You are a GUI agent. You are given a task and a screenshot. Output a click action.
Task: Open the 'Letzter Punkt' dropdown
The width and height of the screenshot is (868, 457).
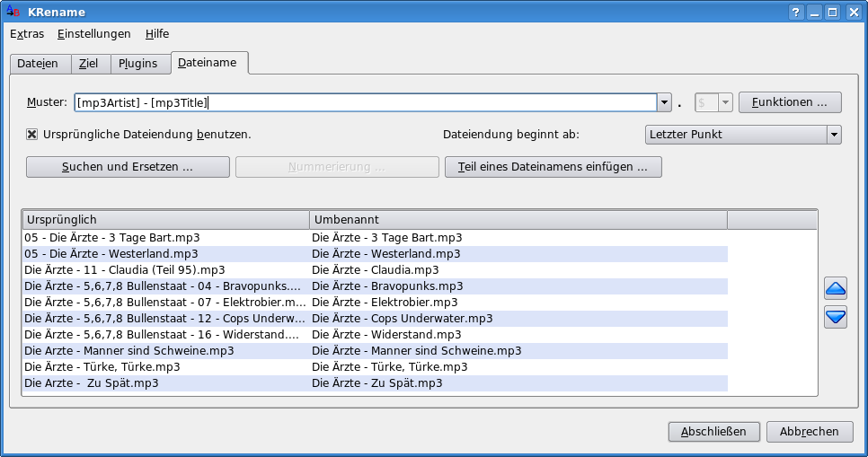(834, 135)
